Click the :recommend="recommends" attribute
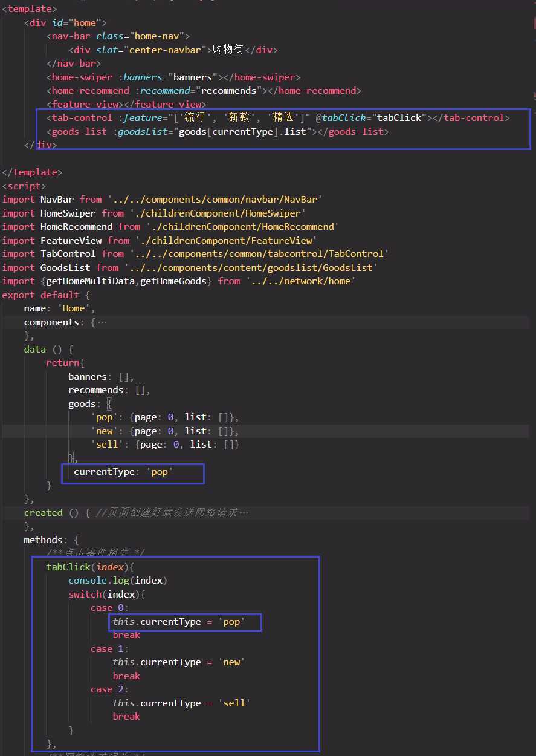Viewport: 536px width, 756px height. click(x=198, y=91)
